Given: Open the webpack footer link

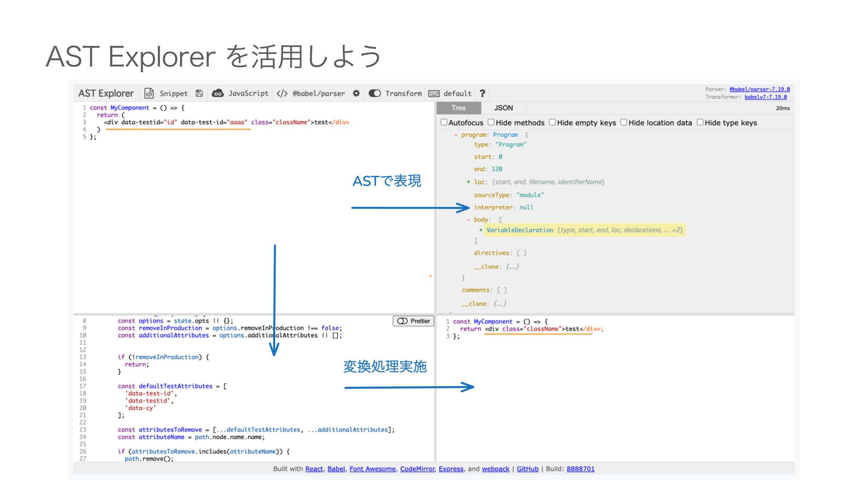Looking at the screenshot, I should pos(495,469).
